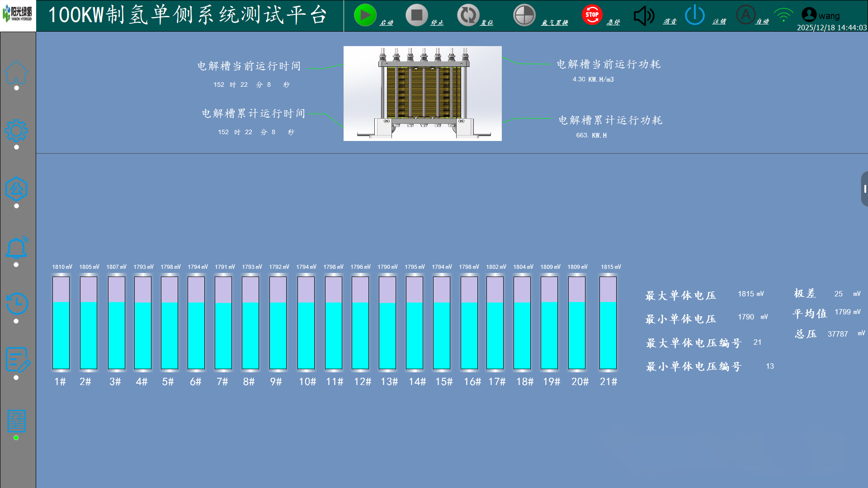Open settings gear in left sidebar

tap(16, 131)
